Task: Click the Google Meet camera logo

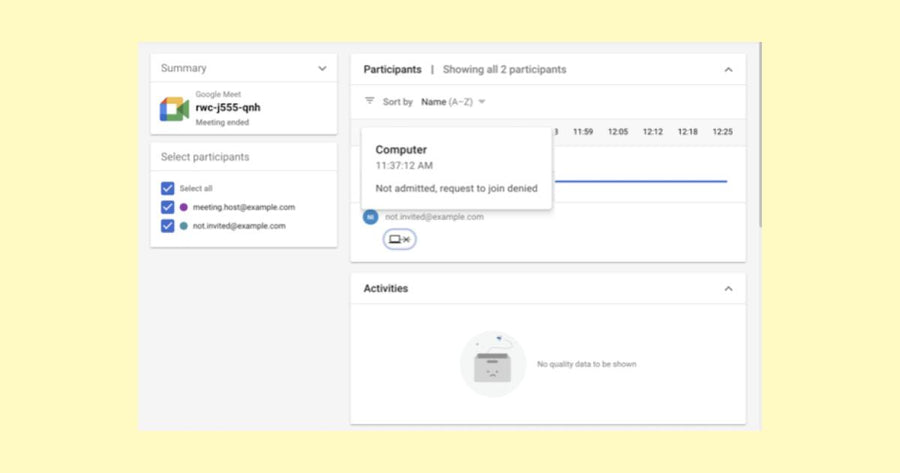Action: (x=174, y=108)
